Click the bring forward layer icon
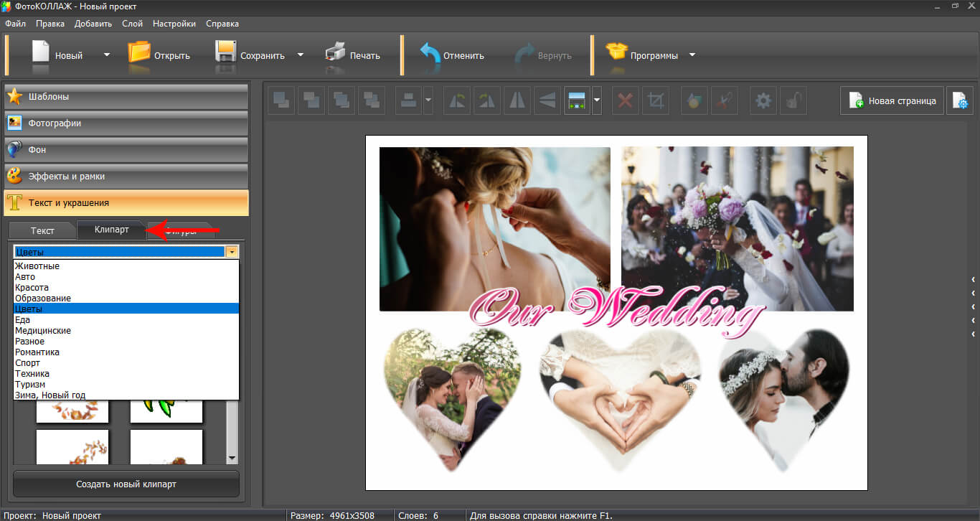Screen dimensions: 980x521 (281, 100)
